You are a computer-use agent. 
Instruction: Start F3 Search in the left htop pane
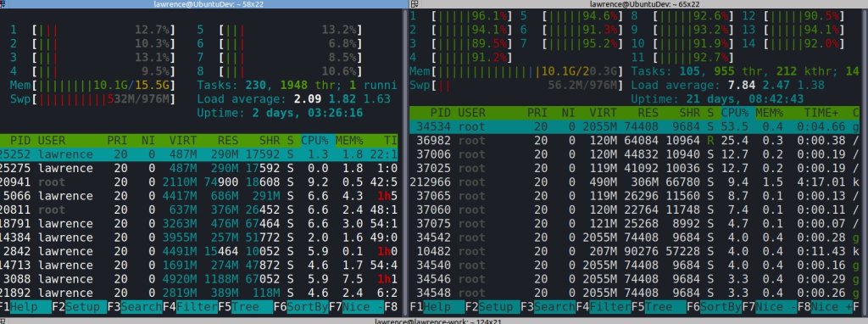(135, 307)
